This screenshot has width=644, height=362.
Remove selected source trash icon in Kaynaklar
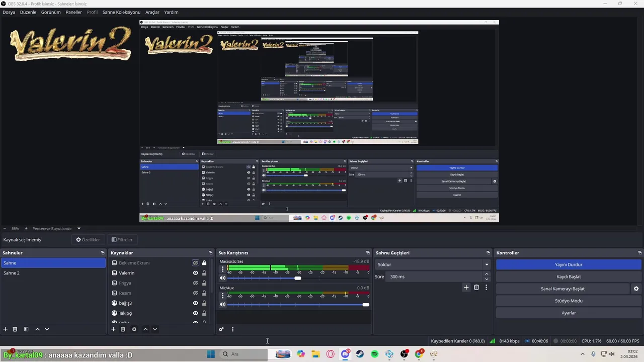click(x=123, y=329)
